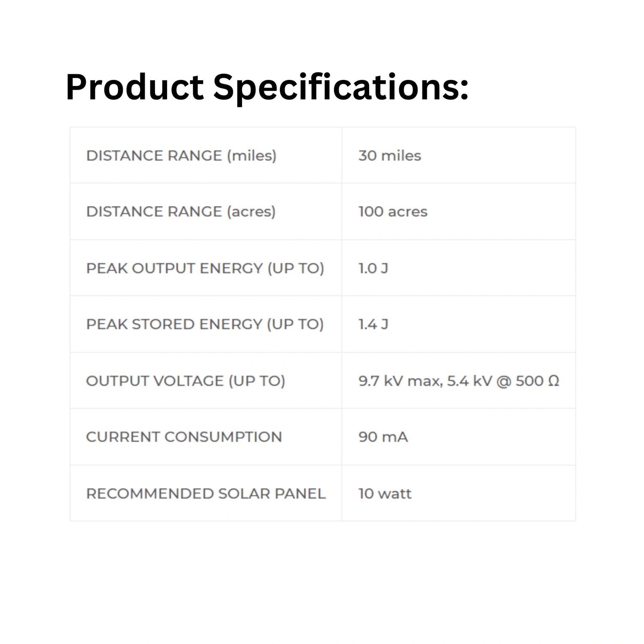Select the DISTANCE RANGE (miles) label
The height and width of the screenshot is (644, 644).
coord(181,155)
